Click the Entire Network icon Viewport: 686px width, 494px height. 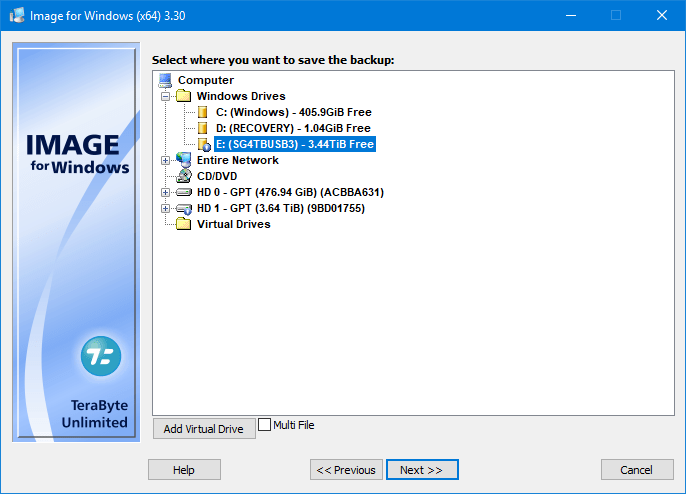pos(184,160)
